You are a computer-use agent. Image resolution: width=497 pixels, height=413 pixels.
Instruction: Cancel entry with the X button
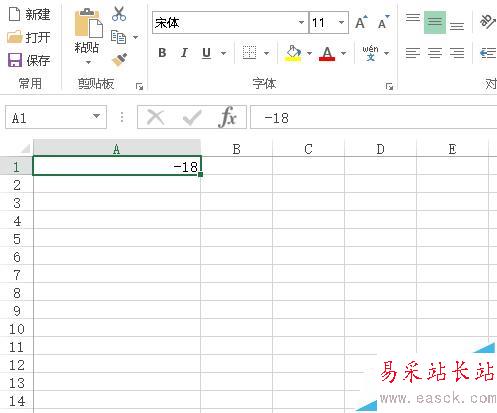pyautogui.click(x=155, y=117)
